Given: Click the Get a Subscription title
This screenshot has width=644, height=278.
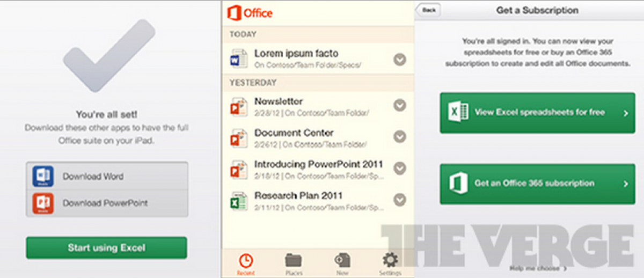Looking at the screenshot, I should 537,10.
